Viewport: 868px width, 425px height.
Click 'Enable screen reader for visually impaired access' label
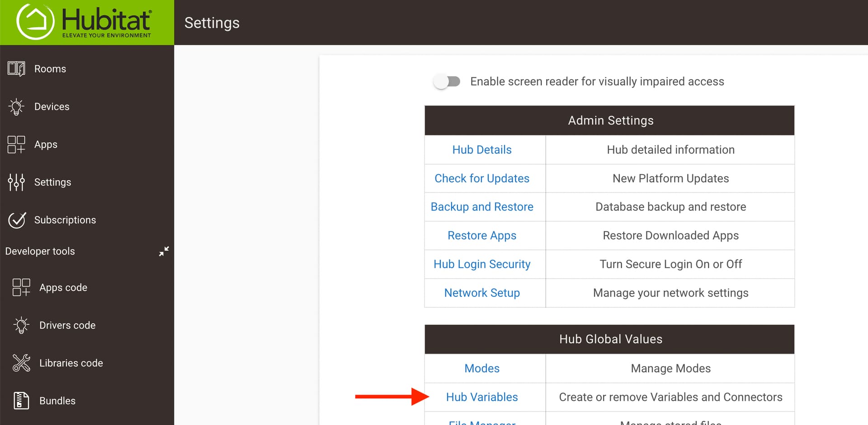pyautogui.click(x=597, y=81)
